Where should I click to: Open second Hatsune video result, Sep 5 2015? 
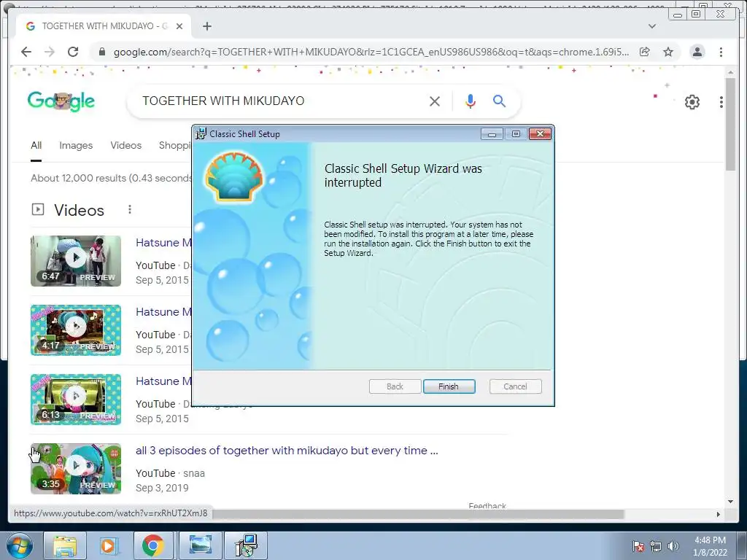coord(163,312)
